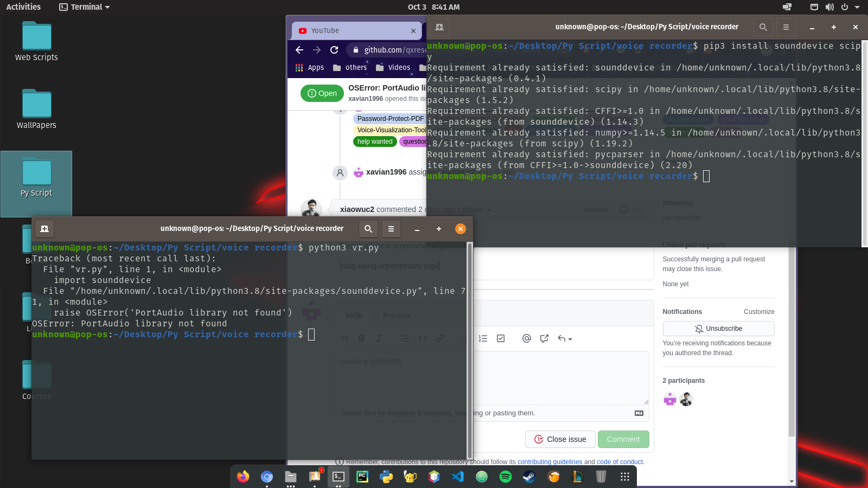Screen dimensions: 868x488
Task: Open Files manager from the dock
Action: 291,477
